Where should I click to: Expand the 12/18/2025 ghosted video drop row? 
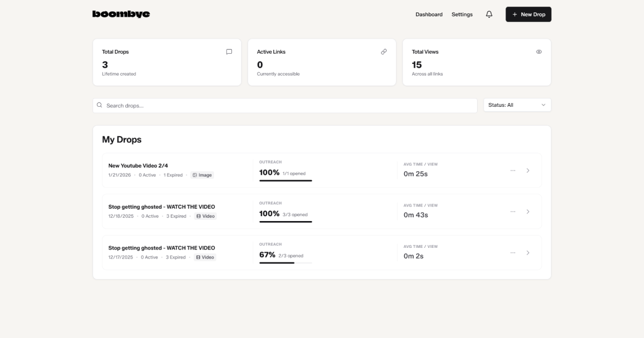coord(528,211)
